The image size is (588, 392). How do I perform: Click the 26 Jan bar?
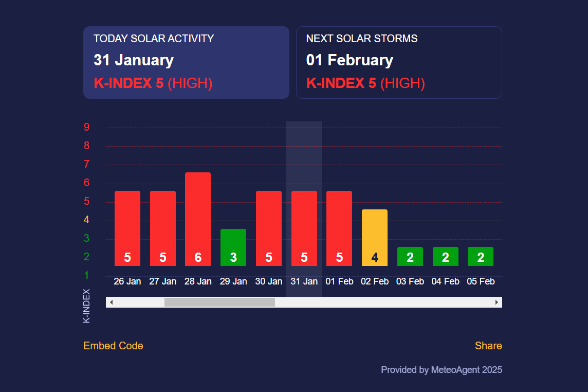tap(127, 228)
